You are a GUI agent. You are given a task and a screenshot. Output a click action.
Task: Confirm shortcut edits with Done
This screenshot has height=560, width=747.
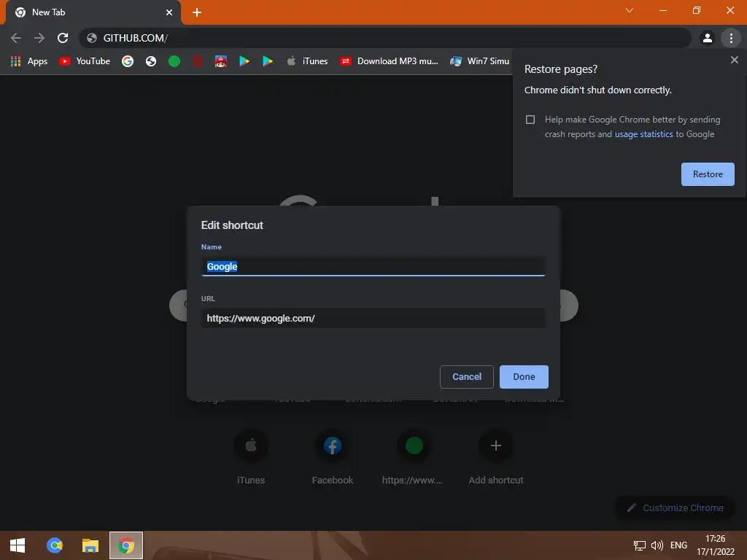point(524,377)
